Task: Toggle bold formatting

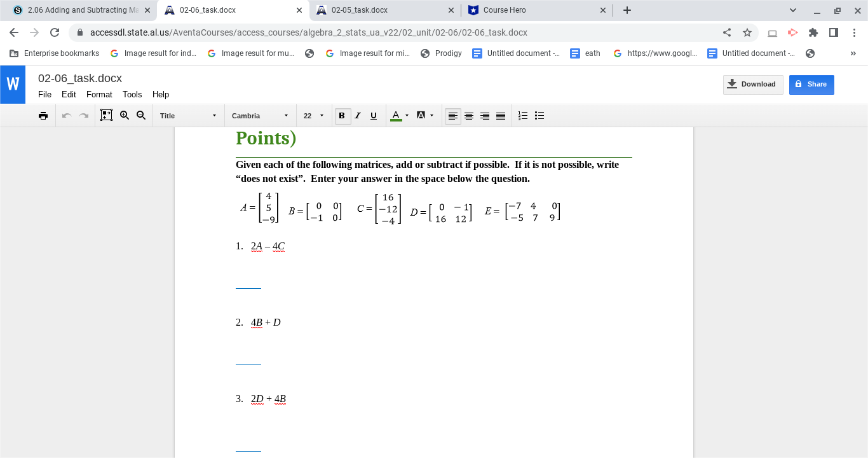Action: point(342,115)
